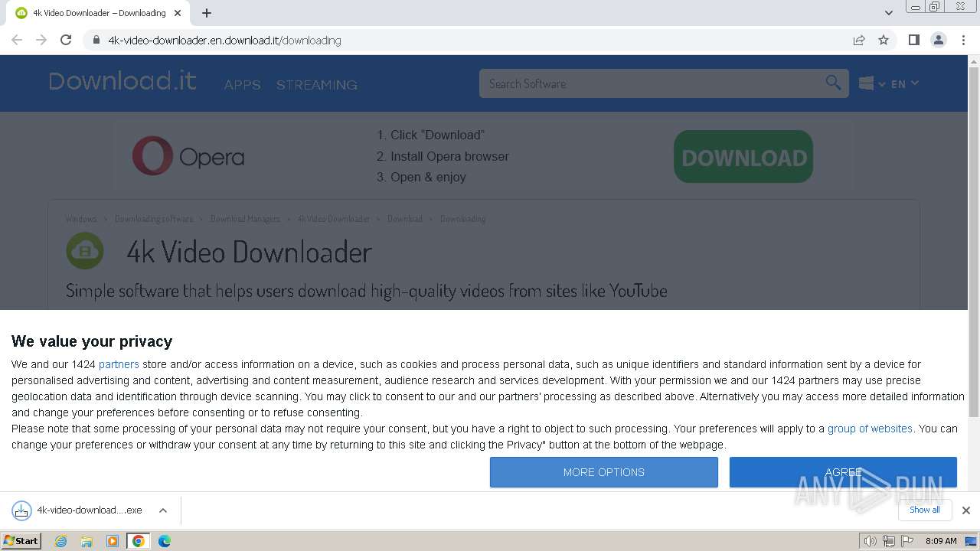Open the Windows breadcrumb link
This screenshot has height=551, width=980.
pyautogui.click(x=81, y=219)
